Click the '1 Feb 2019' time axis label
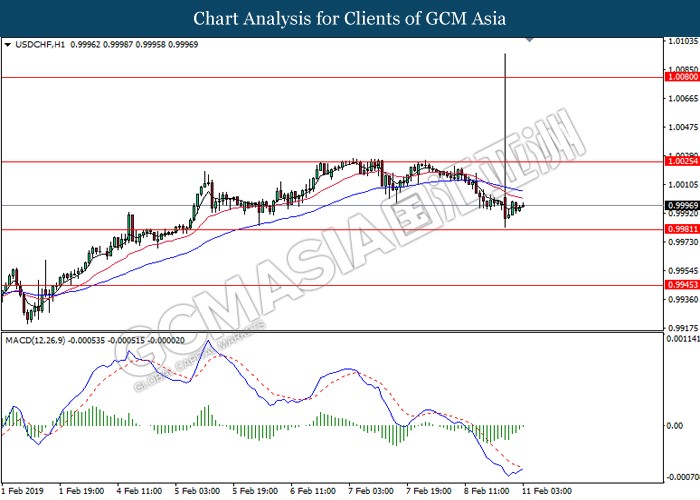 (26, 492)
